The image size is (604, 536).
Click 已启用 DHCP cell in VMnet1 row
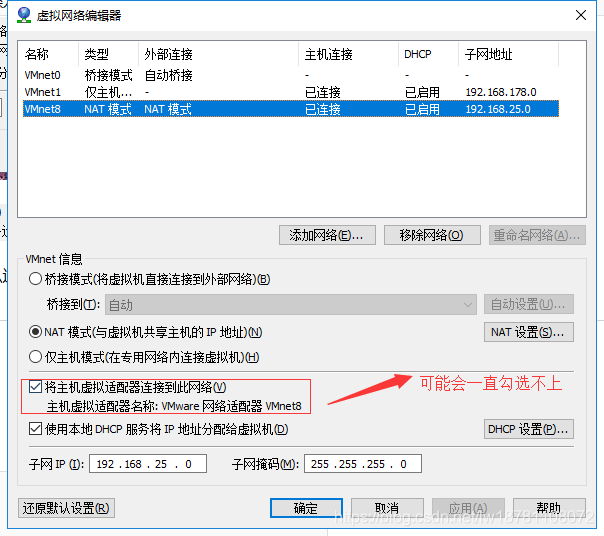pos(422,92)
